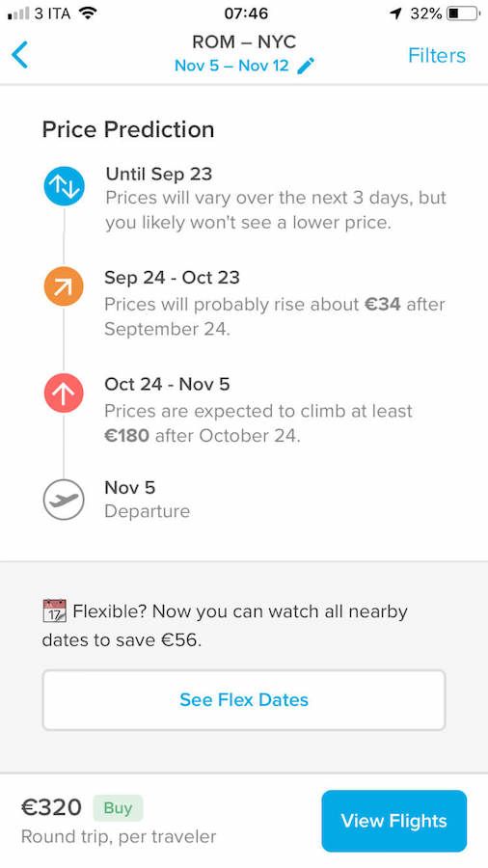The width and height of the screenshot is (488, 868).
Task: Tap the €320 round trip price
Action: tap(51, 807)
